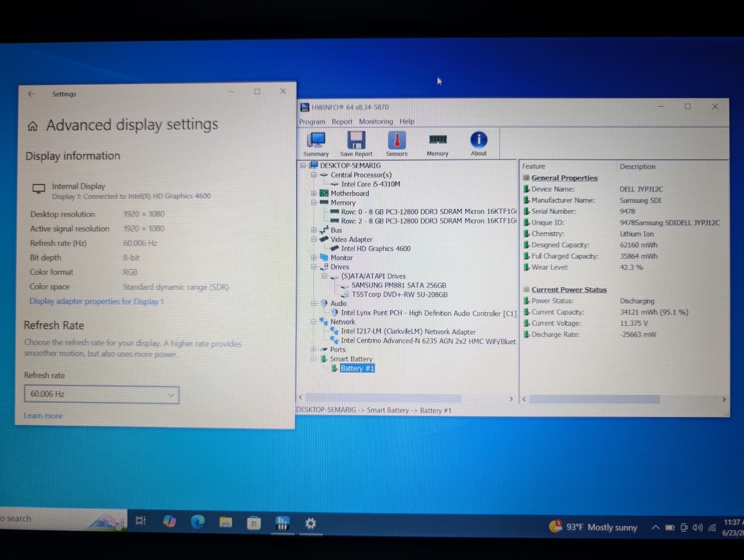Launch Microsoft Edge from the taskbar
This screenshot has width=744, height=560.
coord(198,522)
